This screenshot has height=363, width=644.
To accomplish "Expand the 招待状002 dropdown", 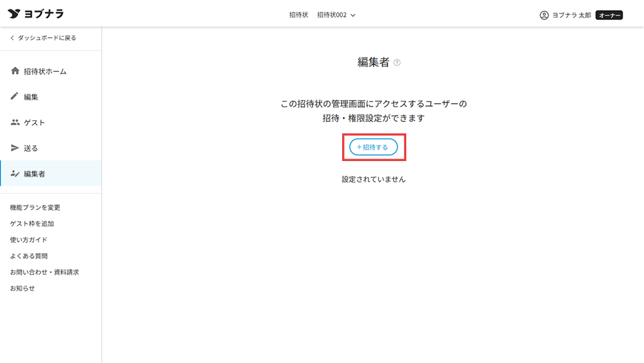I will tap(336, 15).
